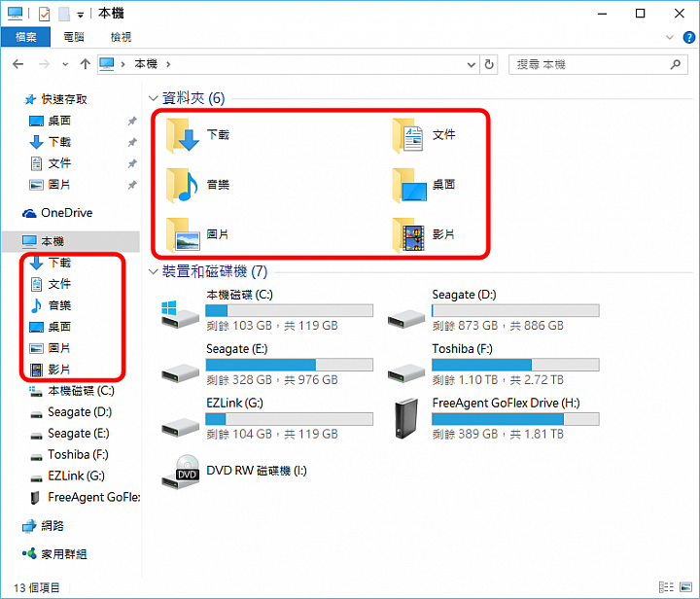Open the 下載 folder in main pane
This screenshot has width=700, height=599.
coord(197,135)
